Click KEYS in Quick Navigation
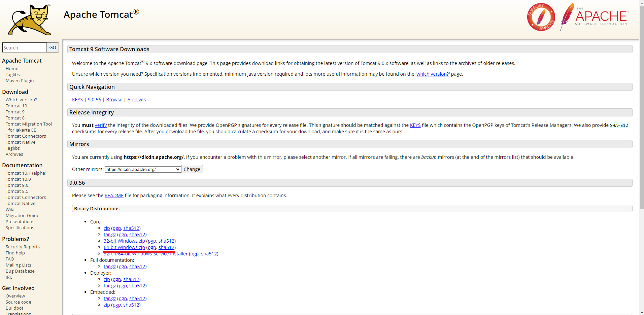 pyautogui.click(x=77, y=100)
